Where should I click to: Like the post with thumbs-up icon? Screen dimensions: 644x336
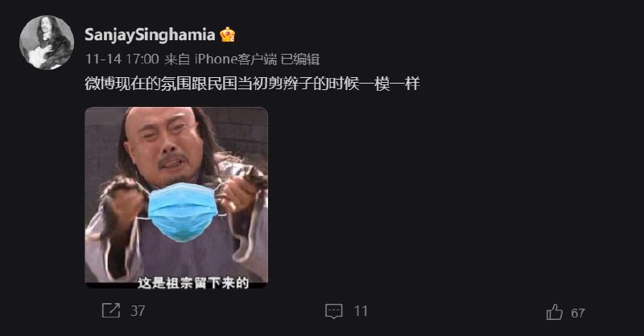pos(555,312)
